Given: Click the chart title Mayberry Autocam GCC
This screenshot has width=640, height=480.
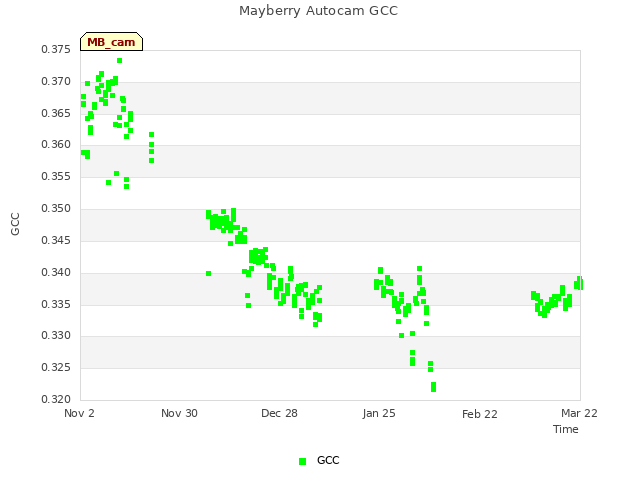Looking at the screenshot, I should pyautogui.click(x=318, y=11).
